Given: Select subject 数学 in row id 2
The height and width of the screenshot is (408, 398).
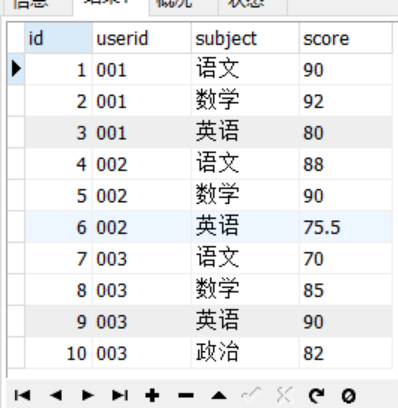Looking at the screenshot, I should tap(245, 101).
